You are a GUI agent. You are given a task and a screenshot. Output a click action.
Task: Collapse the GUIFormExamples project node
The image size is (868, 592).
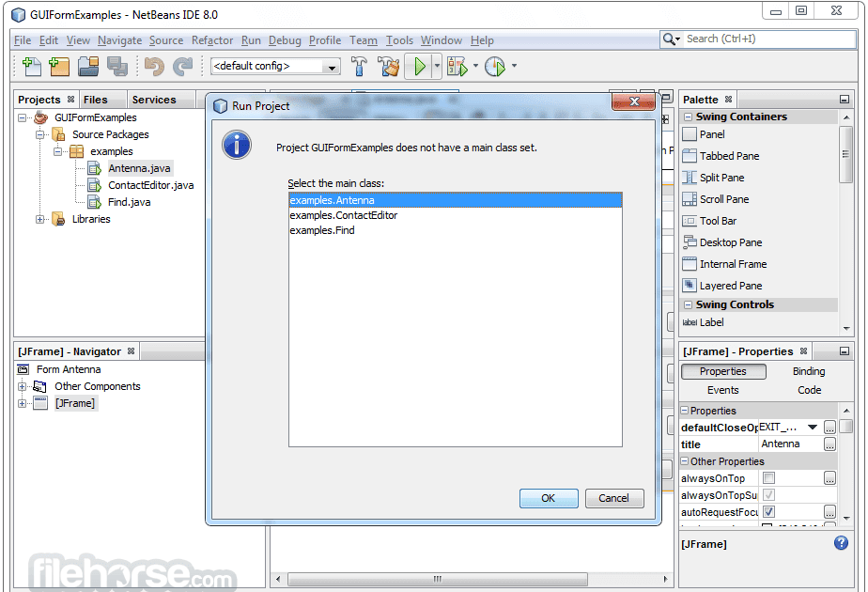(x=23, y=118)
